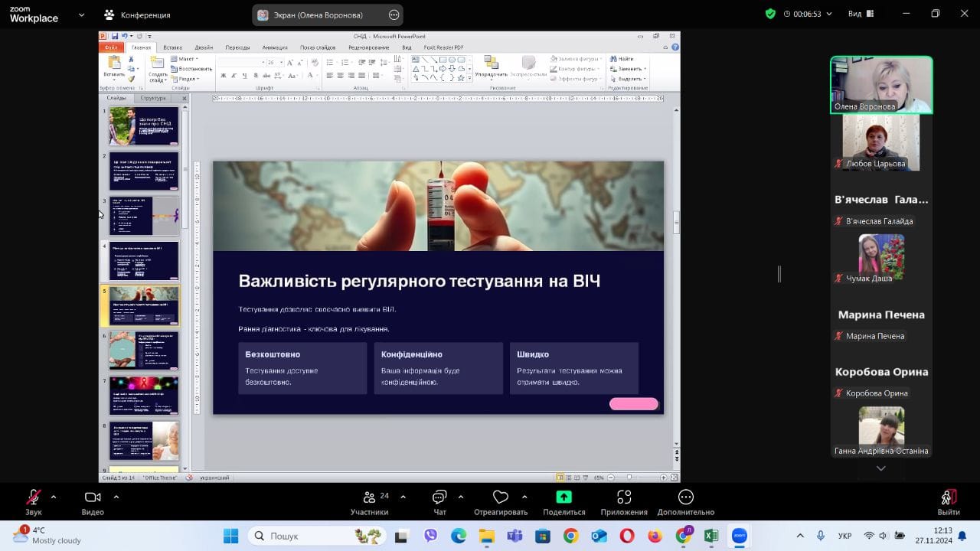980x551 pixels.
Task: Open Excel from the Windows taskbar
Action: [710, 536]
